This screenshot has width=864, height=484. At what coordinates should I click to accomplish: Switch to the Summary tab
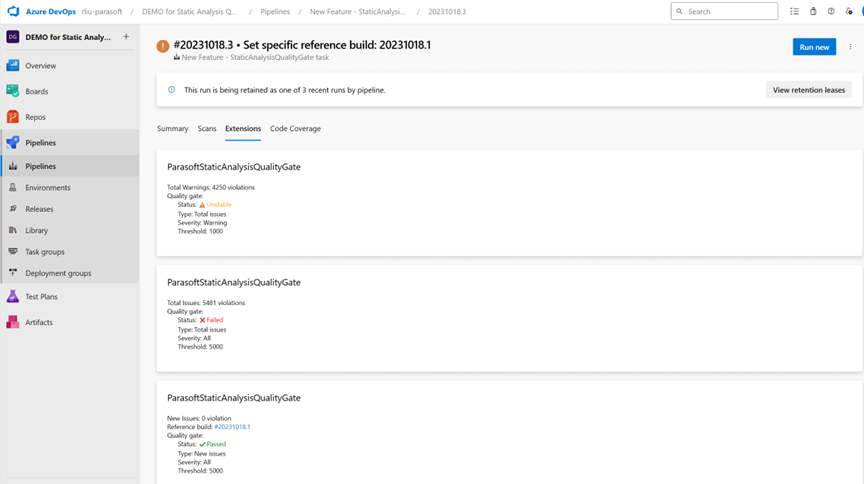click(172, 129)
